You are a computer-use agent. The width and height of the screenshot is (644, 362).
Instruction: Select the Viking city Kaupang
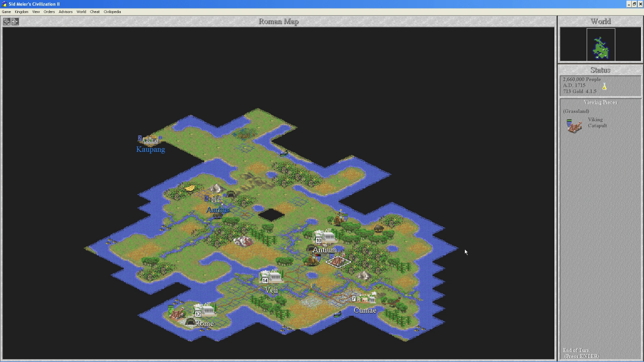(149, 139)
